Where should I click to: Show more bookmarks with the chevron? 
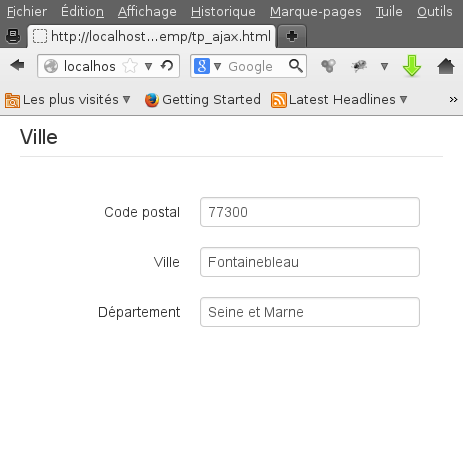tap(453, 99)
